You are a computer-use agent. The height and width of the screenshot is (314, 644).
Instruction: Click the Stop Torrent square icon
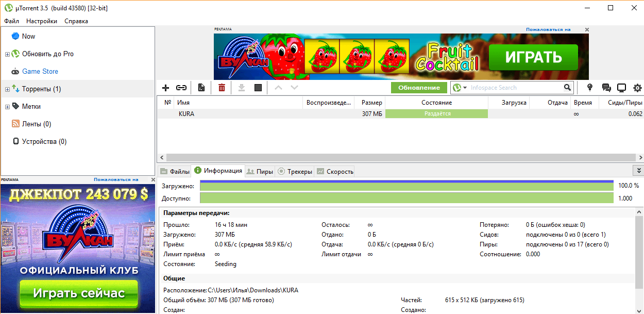click(x=258, y=88)
